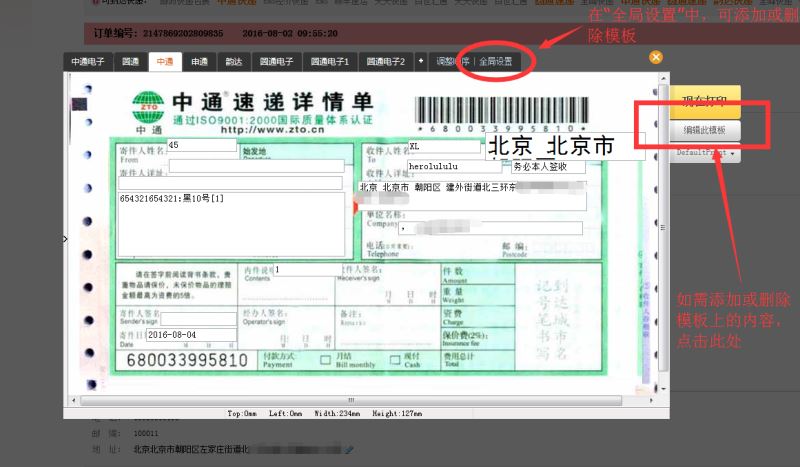Click vertical scrollbar down arrow in preview
This screenshot has width=800, height=467.
663,389
